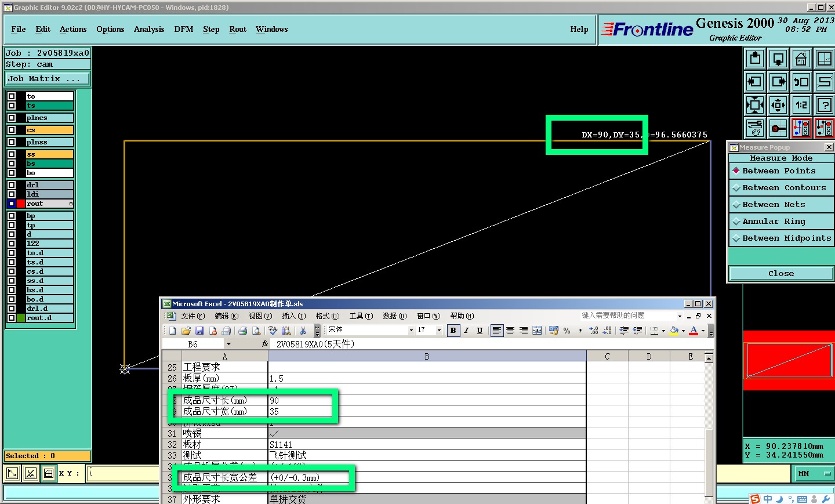
Task: Open the font color dropdown arrow
Action: (703, 331)
